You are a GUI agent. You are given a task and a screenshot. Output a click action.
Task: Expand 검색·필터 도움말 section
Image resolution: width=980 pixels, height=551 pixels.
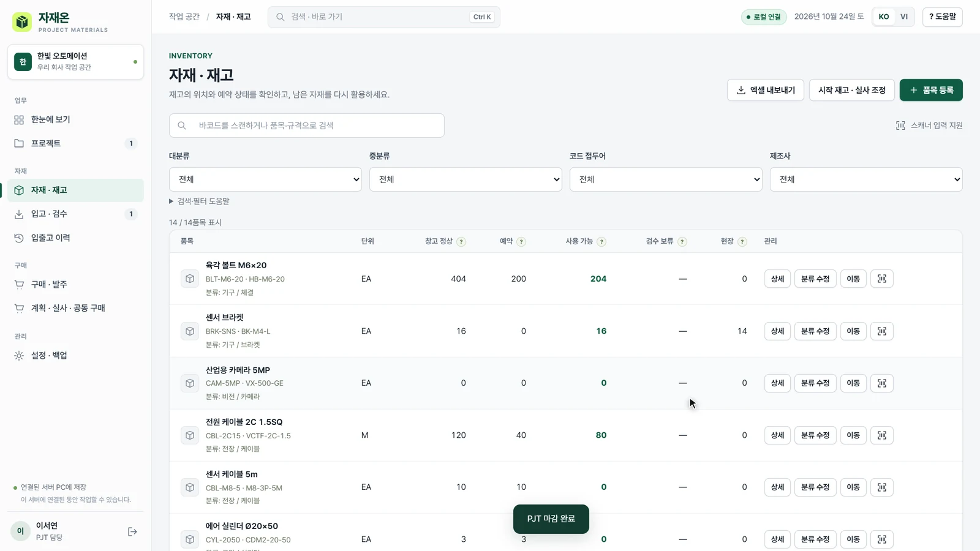199,201
